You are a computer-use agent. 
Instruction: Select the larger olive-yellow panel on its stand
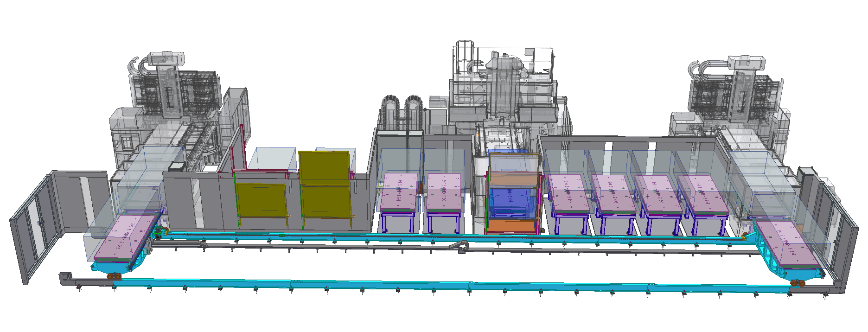(325, 185)
